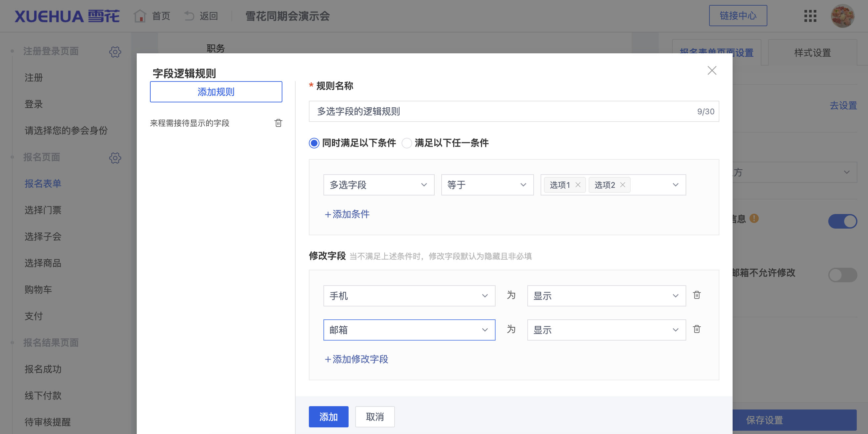Click 添加规则 button

tap(216, 92)
